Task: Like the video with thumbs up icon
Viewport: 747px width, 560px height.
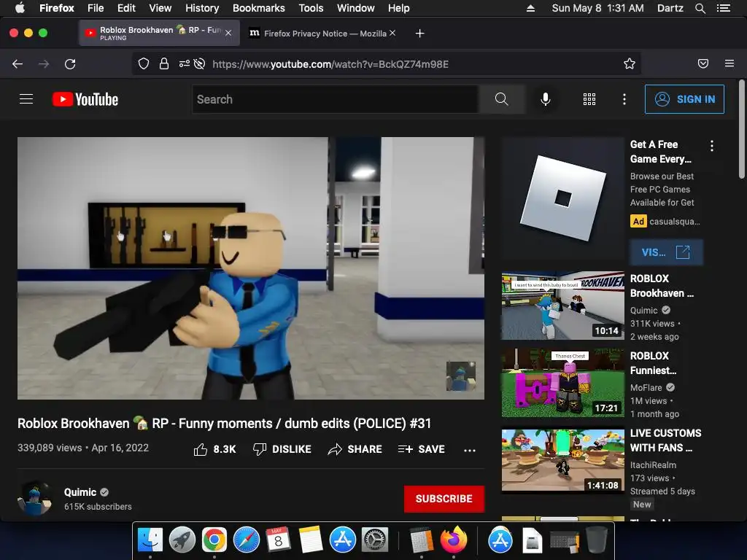Action: coord(201,449)
